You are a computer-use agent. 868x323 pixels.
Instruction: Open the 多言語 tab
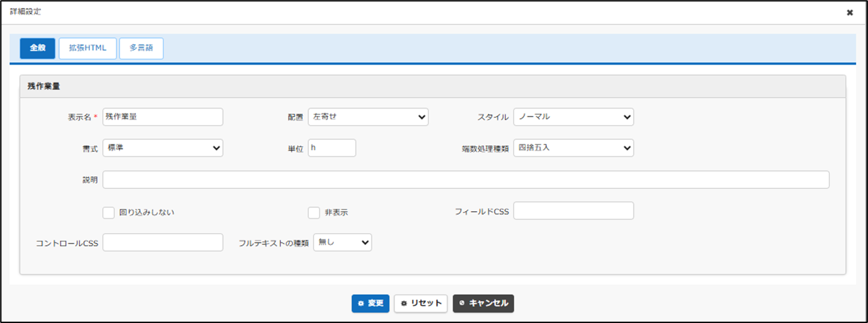(141, 48)
